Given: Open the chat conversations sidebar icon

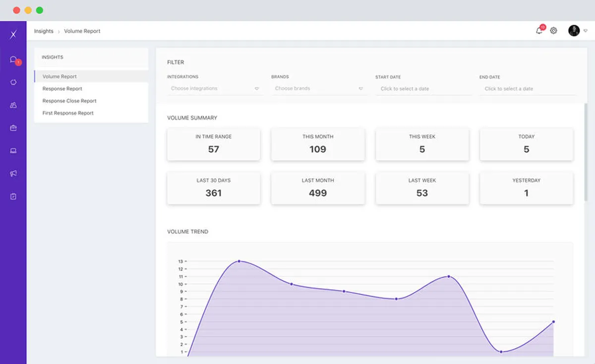Looking at the screenshot, I should click(x=13, y=60).
